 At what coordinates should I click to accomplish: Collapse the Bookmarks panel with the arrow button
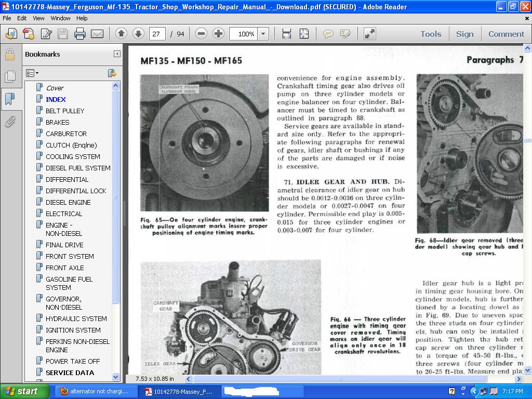117,54
